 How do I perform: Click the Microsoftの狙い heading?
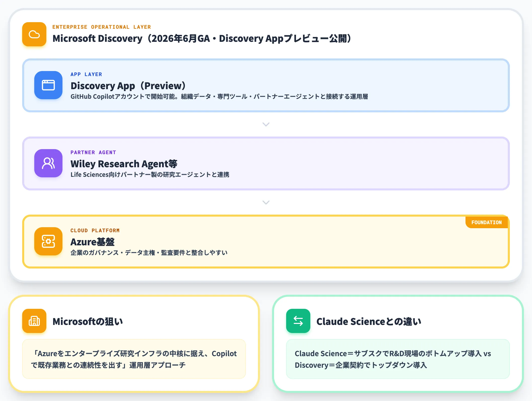pyautogui.click(x=88, y=322)
